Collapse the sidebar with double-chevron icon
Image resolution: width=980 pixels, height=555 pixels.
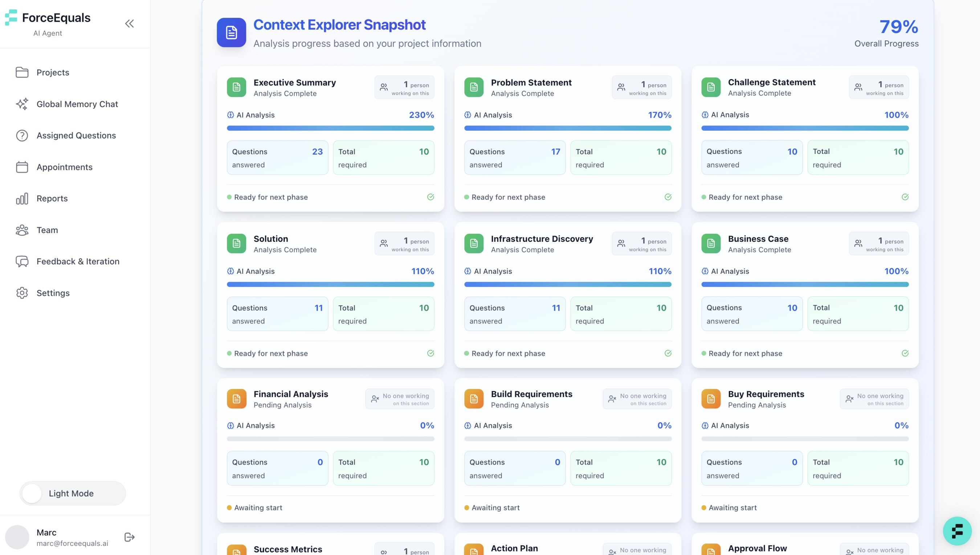click(x=129, y=24)
